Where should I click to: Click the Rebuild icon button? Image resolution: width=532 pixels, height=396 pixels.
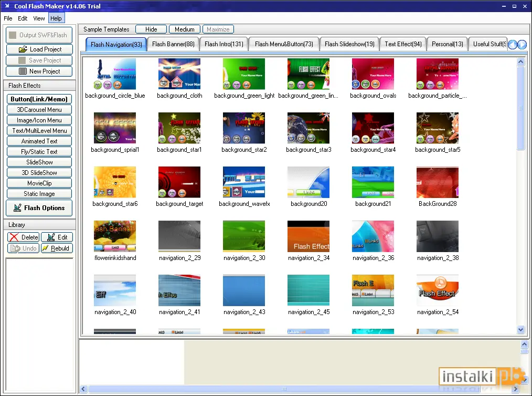[x=45, y=248]
